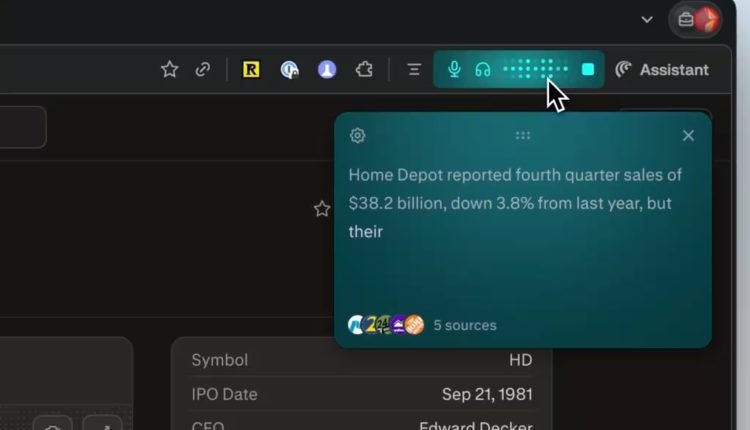Image resolution: width=750 pixels, height=430 pixels.
Task: Click the source favicons cluster
Action: click(x=386, y=325)
